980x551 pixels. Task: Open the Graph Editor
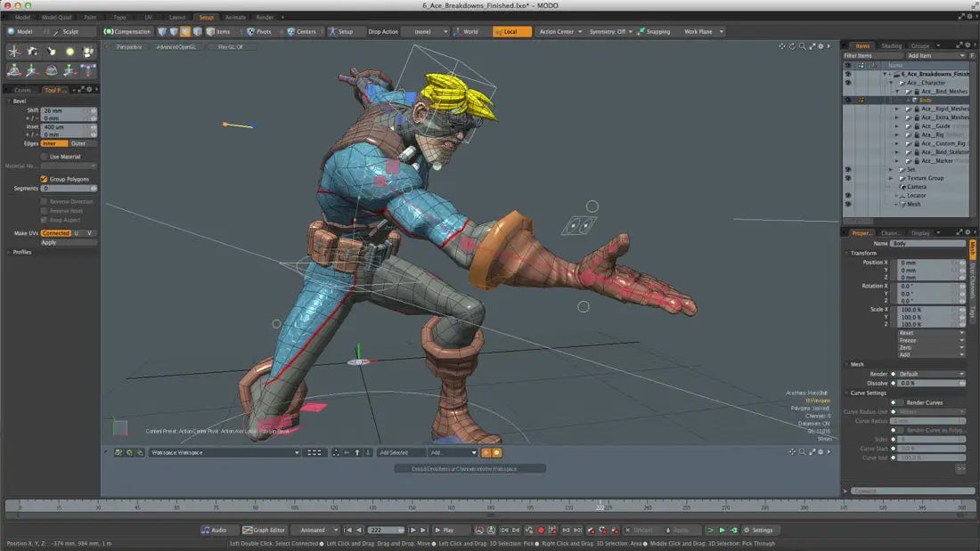264,530
